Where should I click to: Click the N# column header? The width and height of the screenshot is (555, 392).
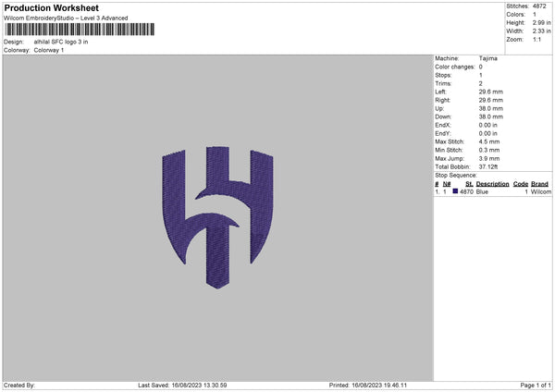[x=447, y=184]
